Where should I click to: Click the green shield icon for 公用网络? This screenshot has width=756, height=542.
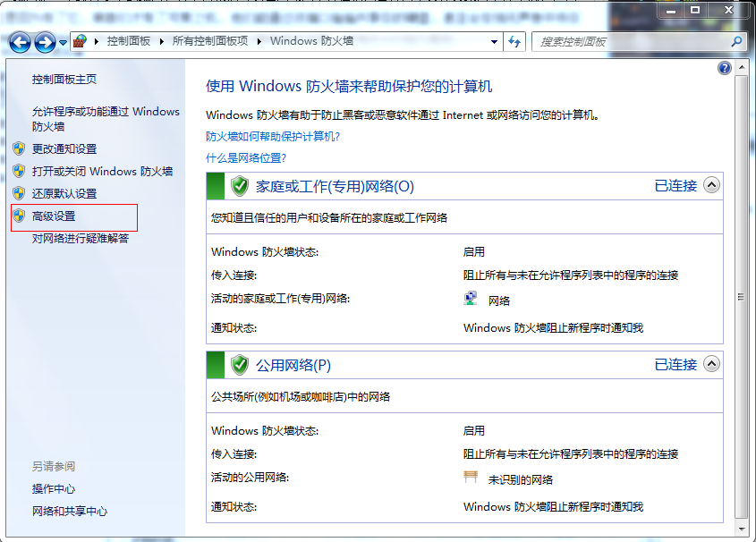(239, 365)
